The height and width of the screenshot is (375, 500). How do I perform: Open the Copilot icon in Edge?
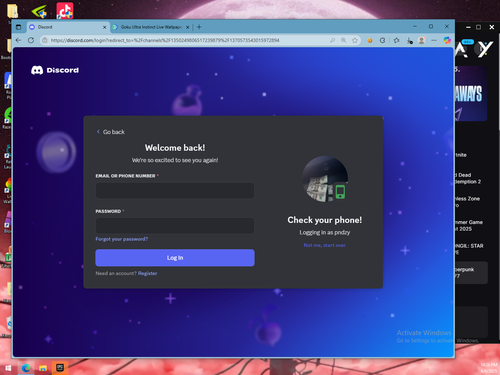[447, 40]
